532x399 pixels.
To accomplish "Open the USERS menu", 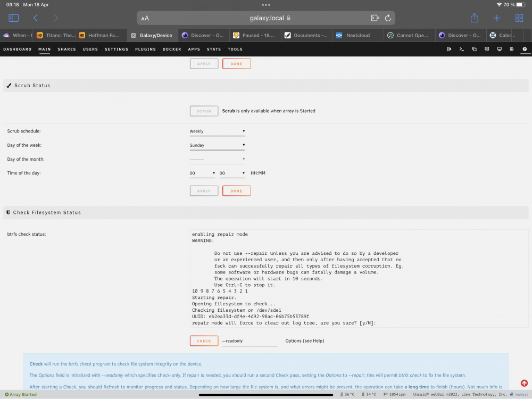I will pyautogui.click(x=90, y=49).
